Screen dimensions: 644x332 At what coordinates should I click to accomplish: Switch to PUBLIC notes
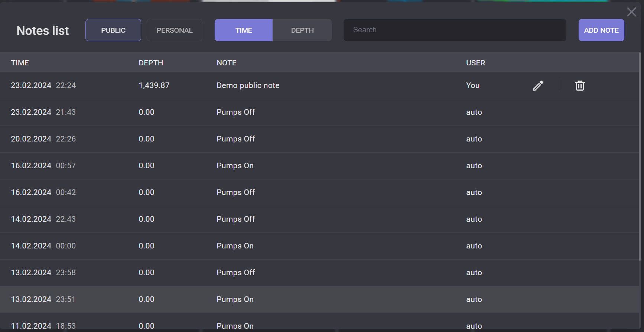[x=113, y=30]
